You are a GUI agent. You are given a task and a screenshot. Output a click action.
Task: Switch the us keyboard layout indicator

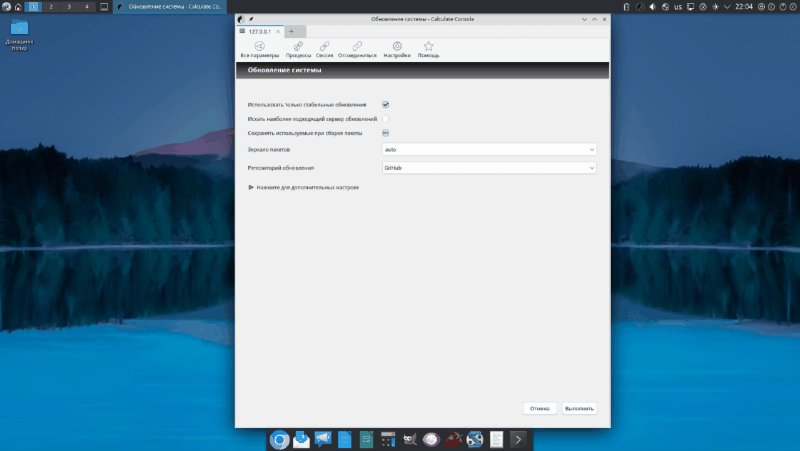(678, 7)
